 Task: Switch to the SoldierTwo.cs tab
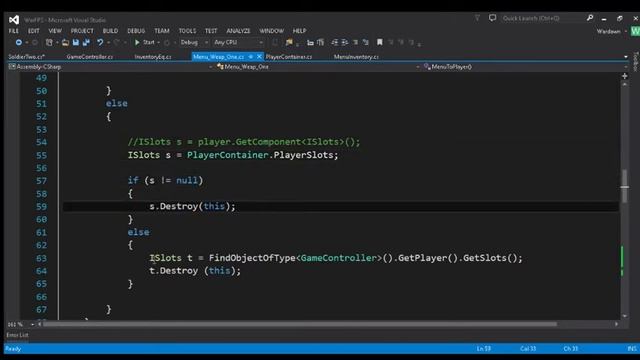26,57
